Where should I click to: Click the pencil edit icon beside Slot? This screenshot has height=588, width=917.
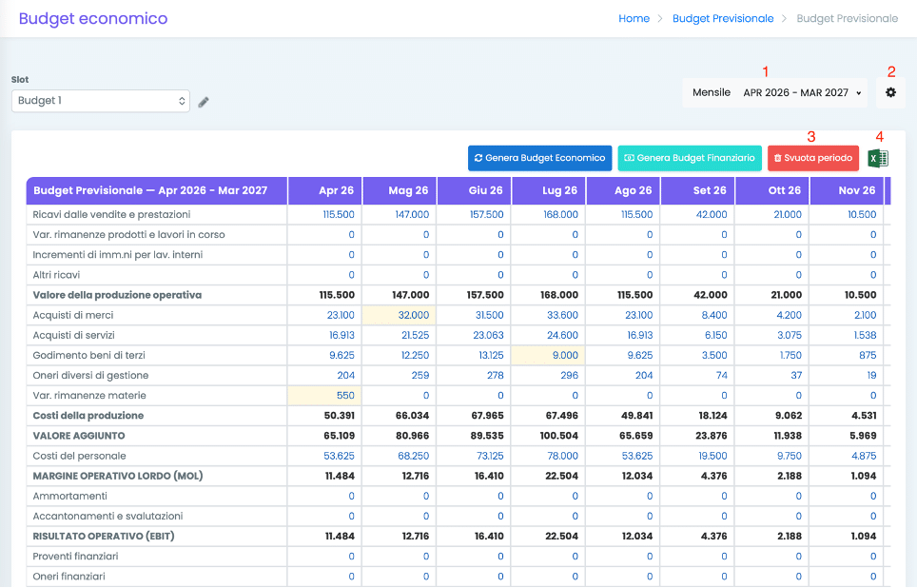[204, 102]
